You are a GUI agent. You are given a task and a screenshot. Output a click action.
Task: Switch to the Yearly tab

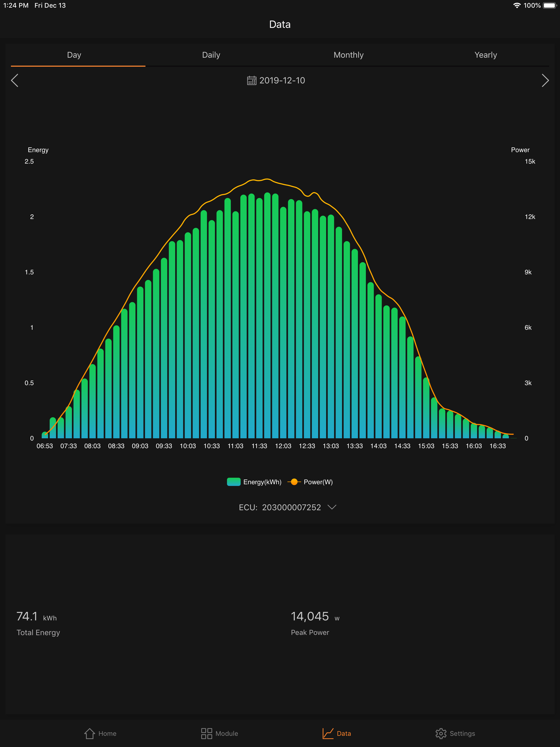click(x=486, y=55)
